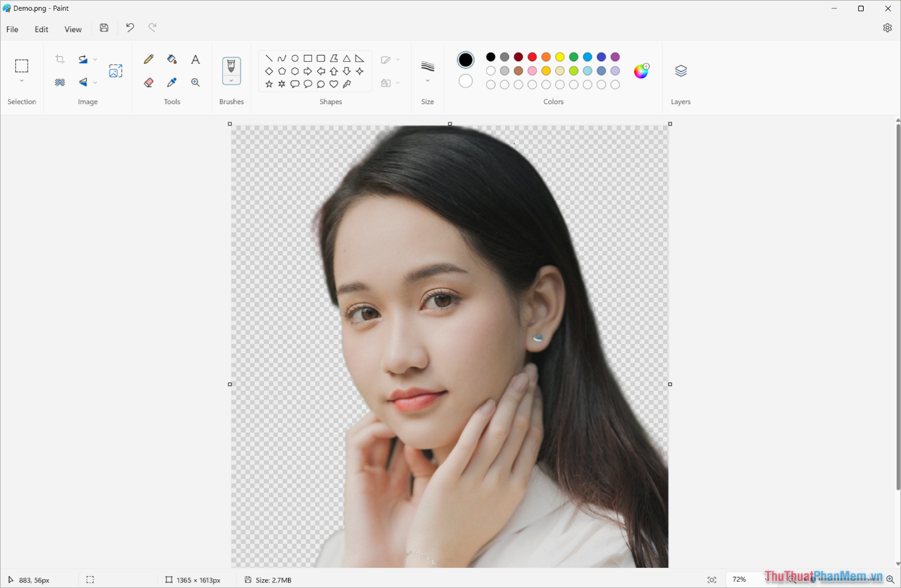901x588 pixels.
Task: Open the File menu
Action: click(11, 29)
